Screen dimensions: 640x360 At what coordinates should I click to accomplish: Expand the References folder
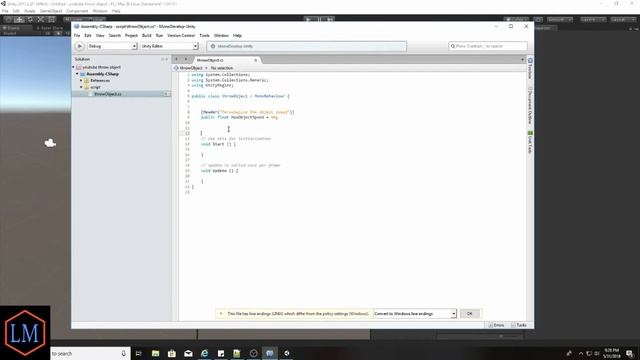click(81, 80)
